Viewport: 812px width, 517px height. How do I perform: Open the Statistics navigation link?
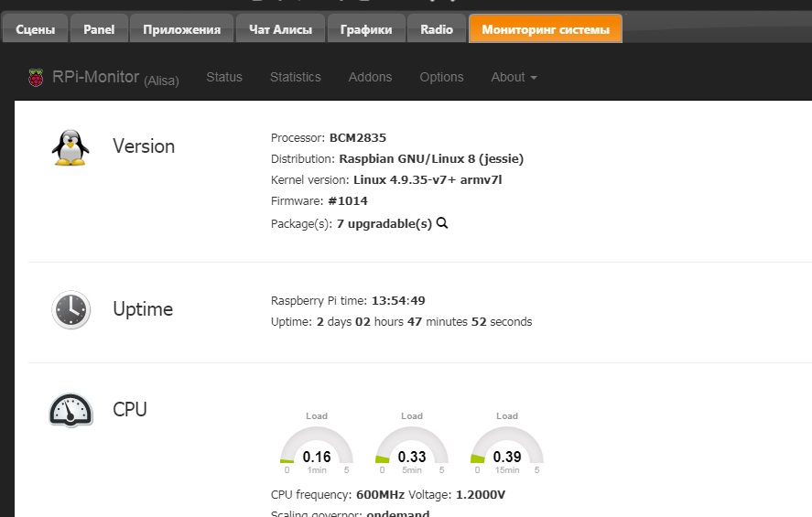(x=295, y=77)
